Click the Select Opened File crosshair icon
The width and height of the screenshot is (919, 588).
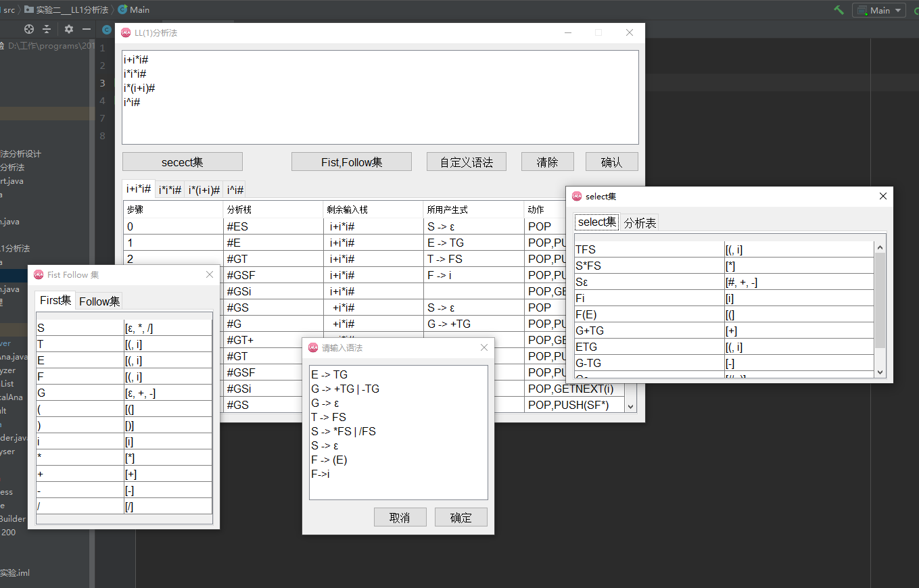coord(28,29)
